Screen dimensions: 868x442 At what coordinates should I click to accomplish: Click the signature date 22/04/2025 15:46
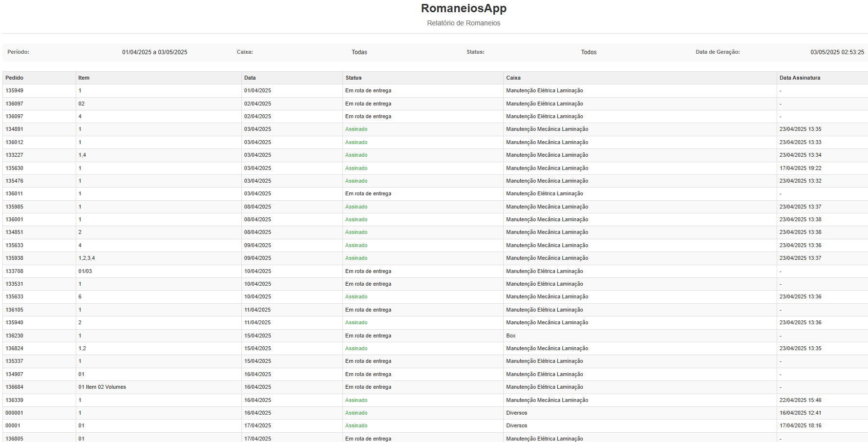pos(800,400)
